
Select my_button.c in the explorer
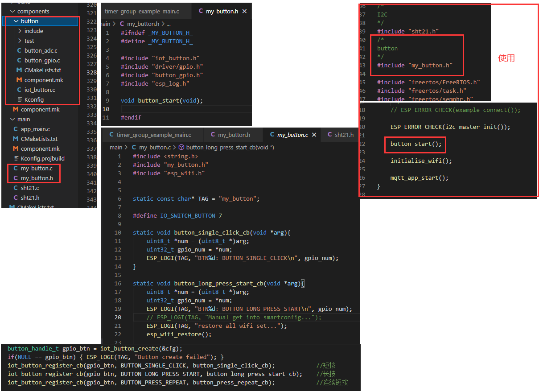[x=37, y=168]
